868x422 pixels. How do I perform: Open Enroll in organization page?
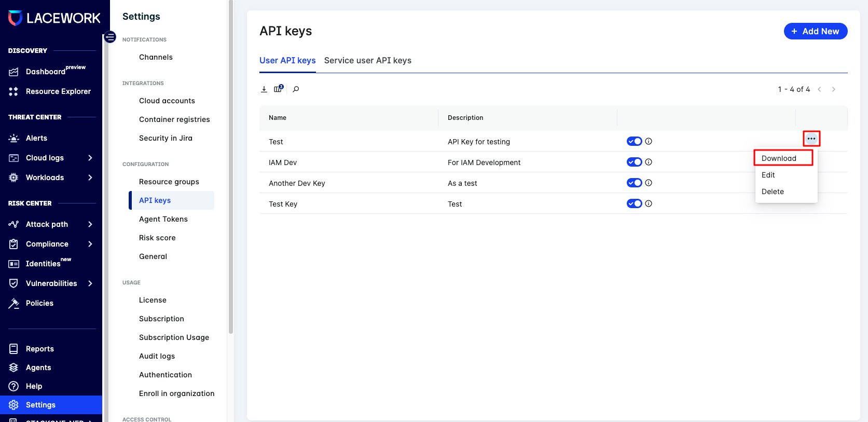coord(176,393)
